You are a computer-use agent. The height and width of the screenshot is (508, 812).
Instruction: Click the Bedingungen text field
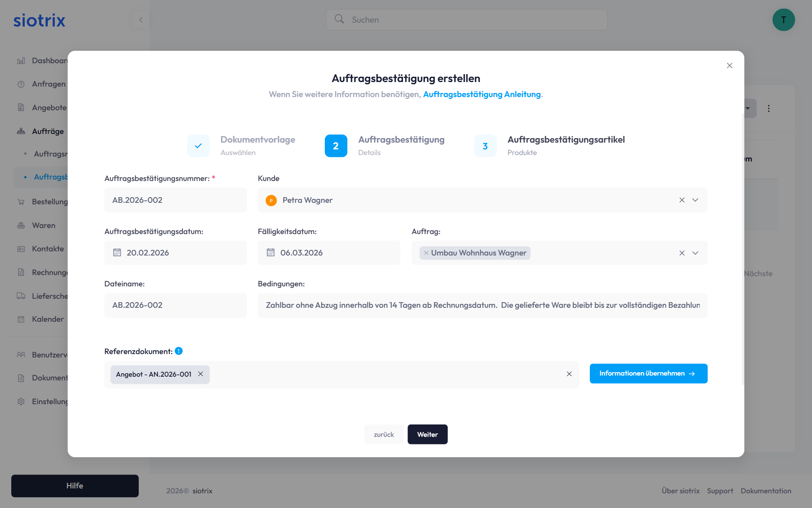pyautogui.click(x=482, y=306)
